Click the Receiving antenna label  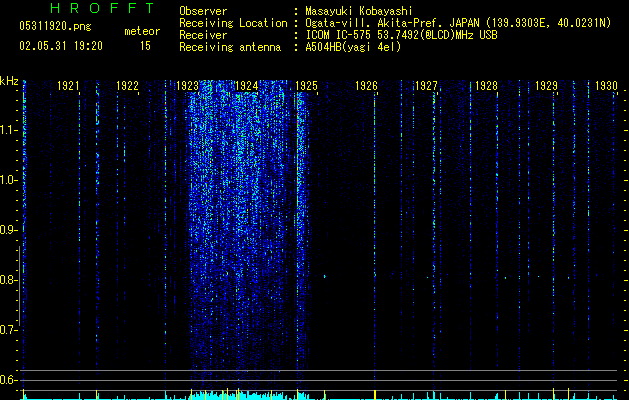point(230,47)
